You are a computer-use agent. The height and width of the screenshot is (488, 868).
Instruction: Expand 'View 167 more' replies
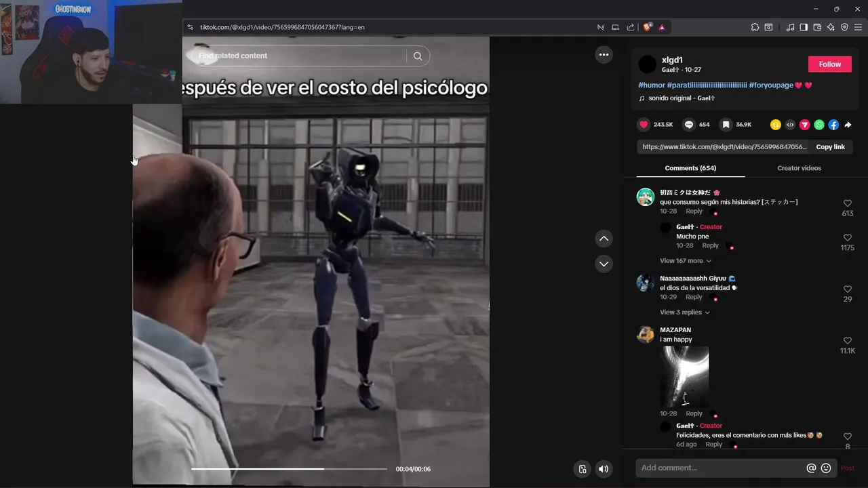tap(686, 261)
